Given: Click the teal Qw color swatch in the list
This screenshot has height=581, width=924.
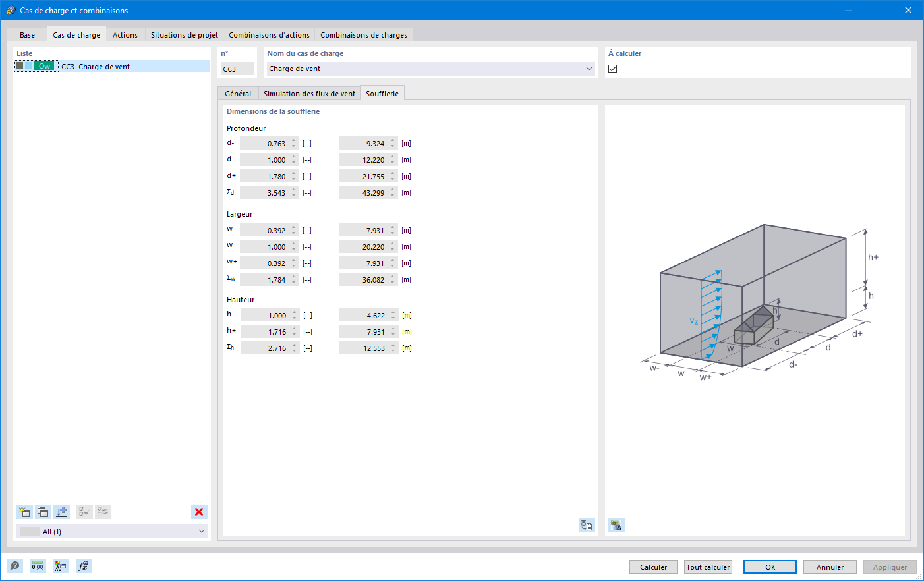Looking at the screenshot, I should coord(44,66).
